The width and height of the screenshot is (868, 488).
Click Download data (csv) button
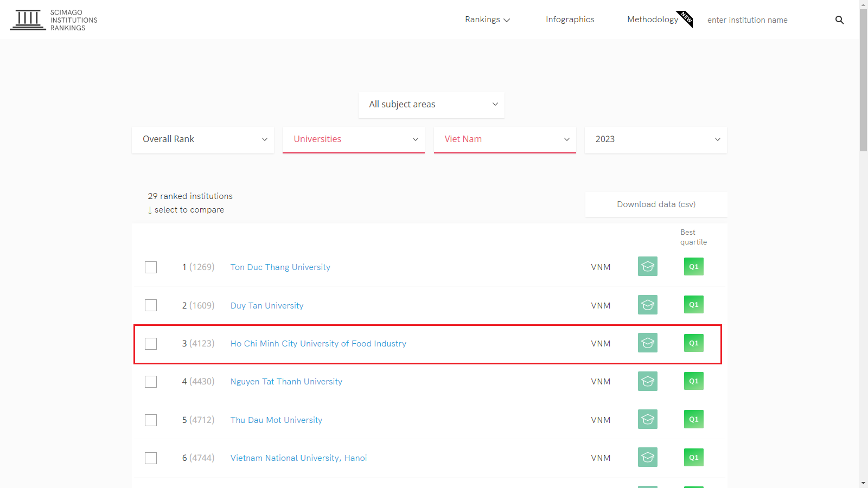[x=656, y=204]
